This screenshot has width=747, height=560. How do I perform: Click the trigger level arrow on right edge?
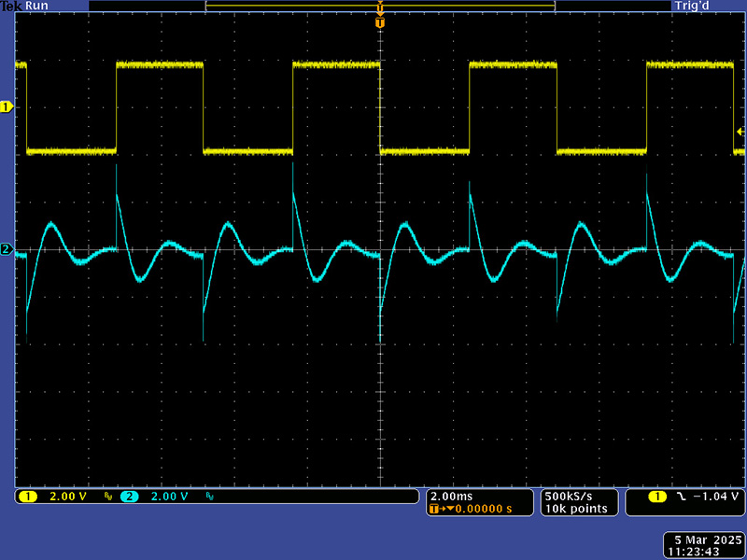point(740,135)
